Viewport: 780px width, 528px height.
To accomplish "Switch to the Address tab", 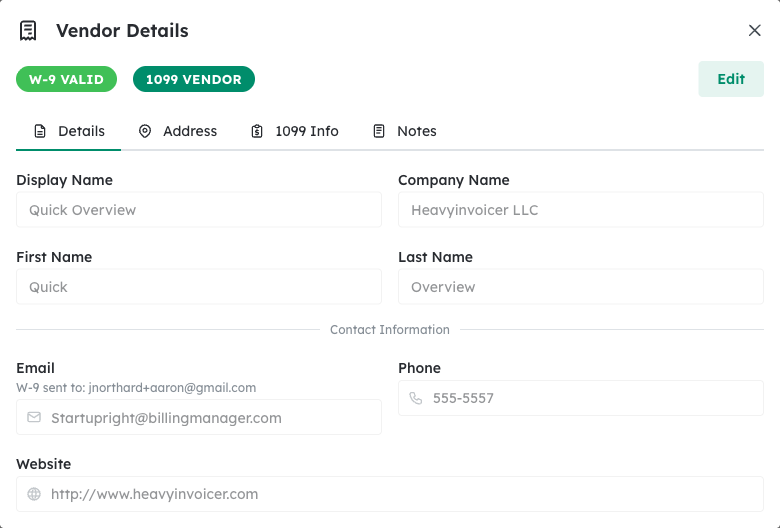I will (x=178, y=131).
